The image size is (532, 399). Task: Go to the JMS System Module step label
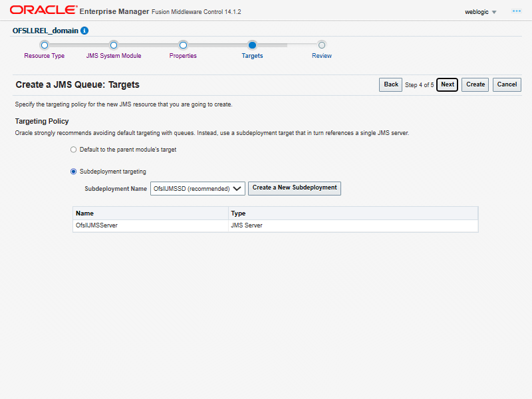coord(114,56)
